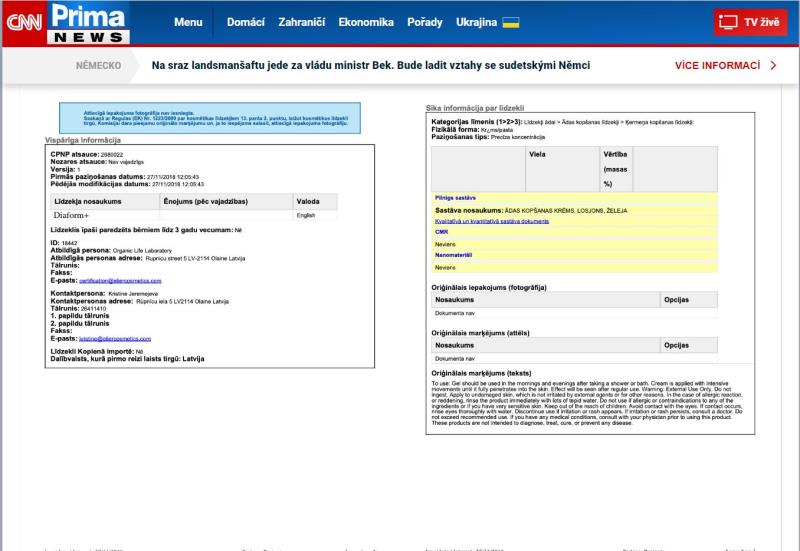Click the Nanomateriāli label row
Screen dimensions: 800x551
[574, 255]
